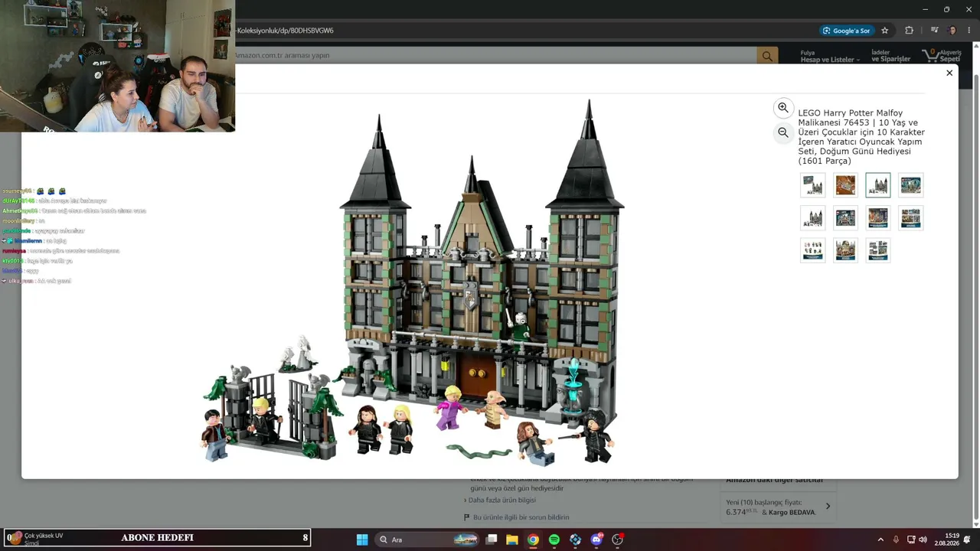Open the Chrome three-dot menu

969,31
